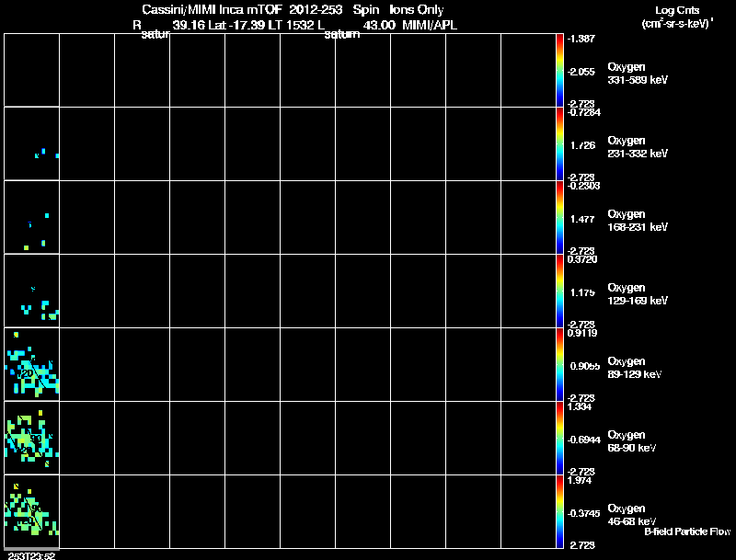736x560 pixels.
Task: Click the -0.6944 colorbar value
Action: click(584, 440)
